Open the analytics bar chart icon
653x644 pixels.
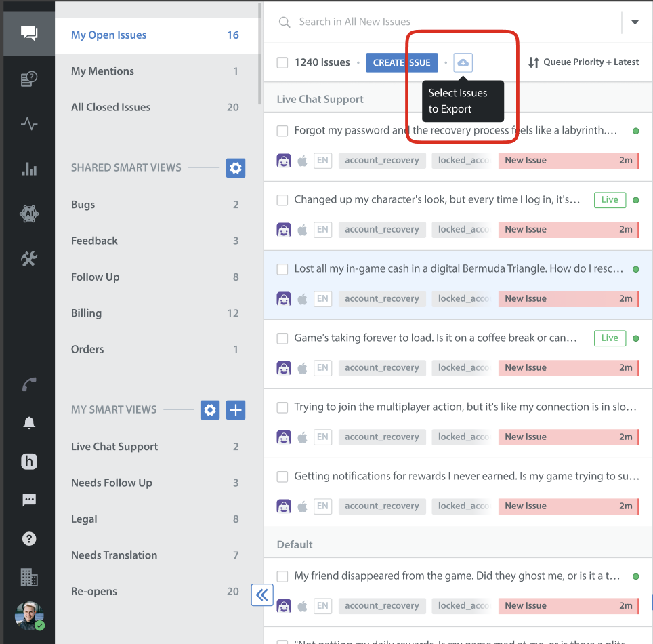pos(28,169)
